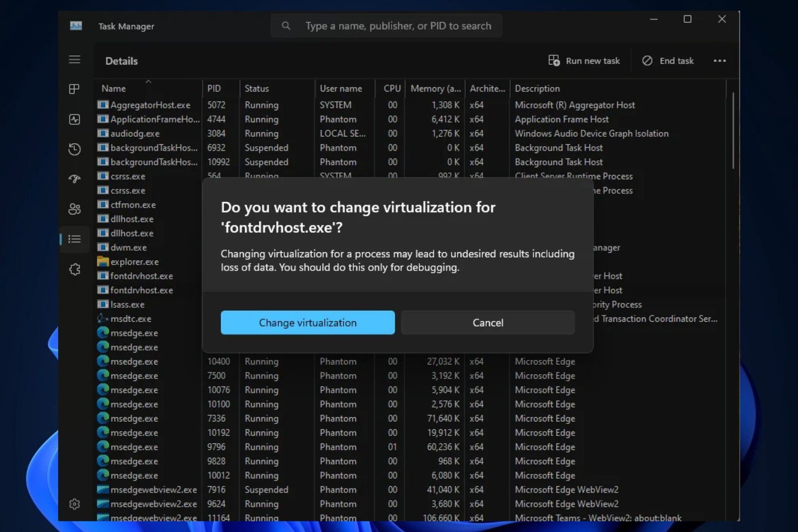Viewport: 798px width, 532px height.
Task: Sort by the Status column header
Action: point(277,88)
